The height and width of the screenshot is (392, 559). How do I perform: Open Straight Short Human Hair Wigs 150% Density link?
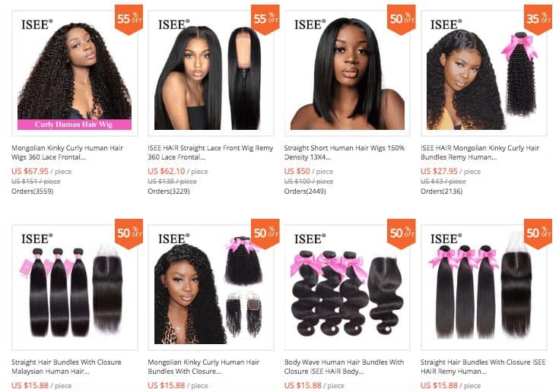[345, 153]
